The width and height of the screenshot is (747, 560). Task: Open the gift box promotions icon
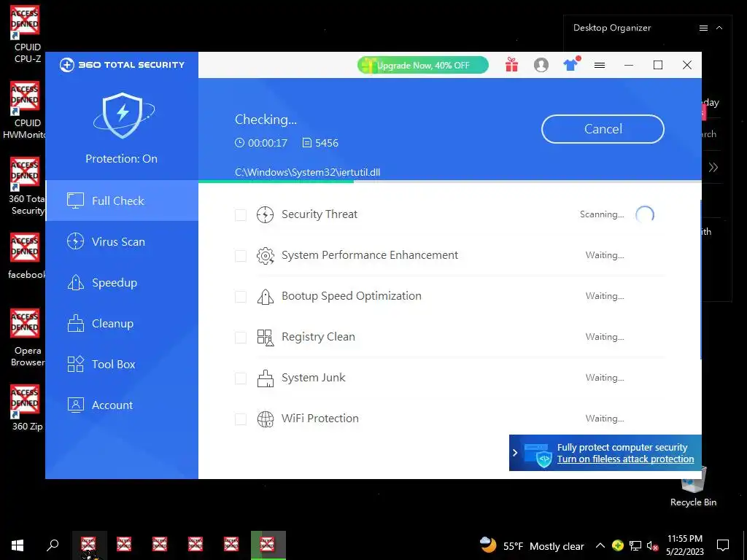click(511, 65)
